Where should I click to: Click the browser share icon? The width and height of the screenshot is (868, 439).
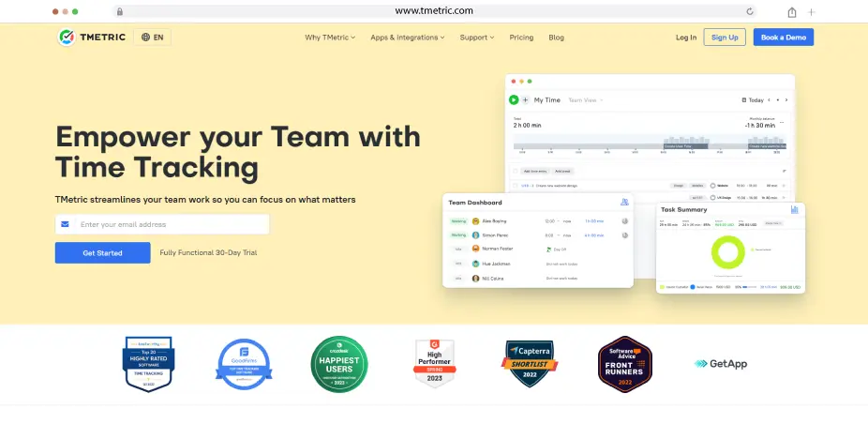pyautogui.click(x=792, y=11)
